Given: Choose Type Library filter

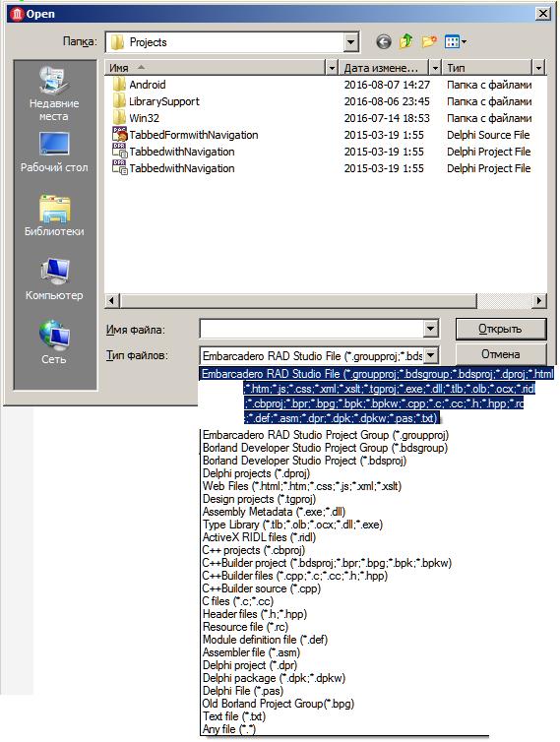Looking at the screenshot, I should point(292,525).
